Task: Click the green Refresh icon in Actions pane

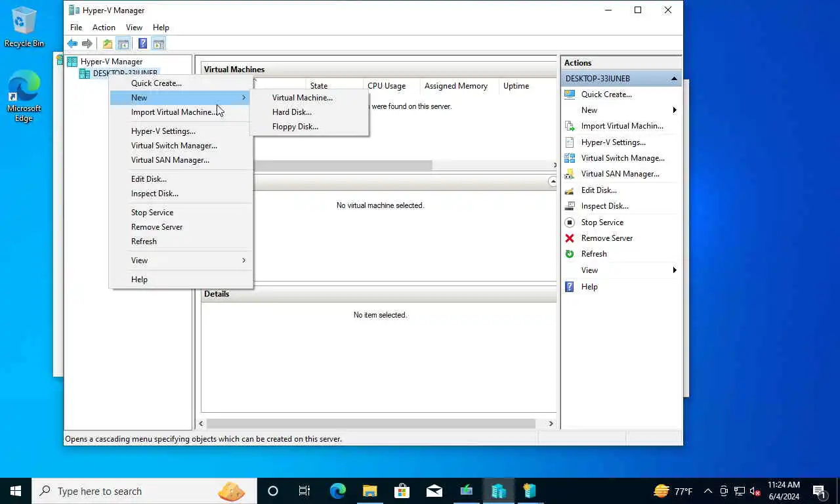Action: coord(570,254)
